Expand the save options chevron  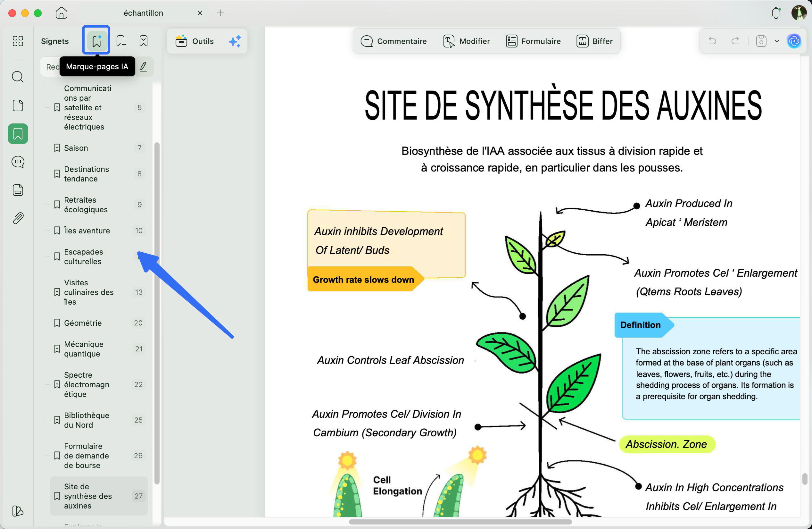click(776, 41)
